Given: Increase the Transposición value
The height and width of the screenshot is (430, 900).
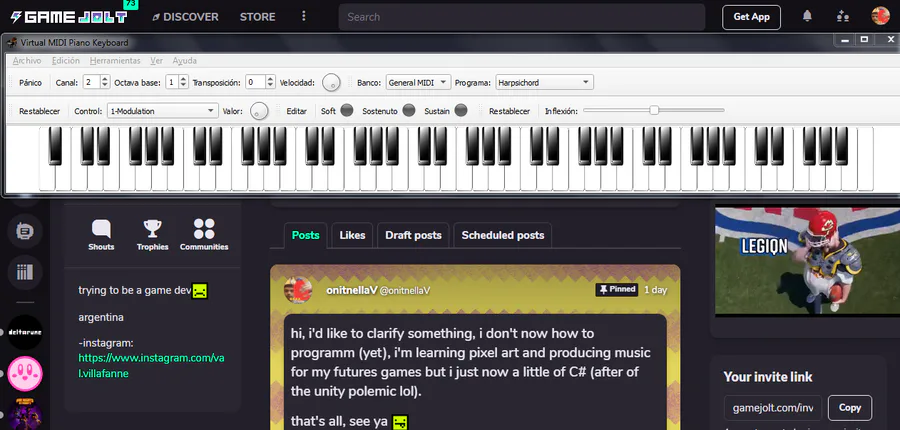Looking at the screenshot, I should click(x=270, y=79).
